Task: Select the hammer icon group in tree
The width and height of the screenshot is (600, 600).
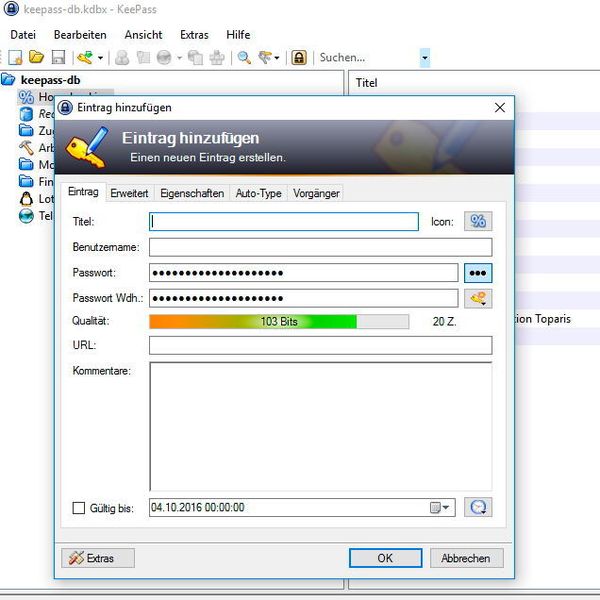Action: pyautogui.click(x=36, y=148)
